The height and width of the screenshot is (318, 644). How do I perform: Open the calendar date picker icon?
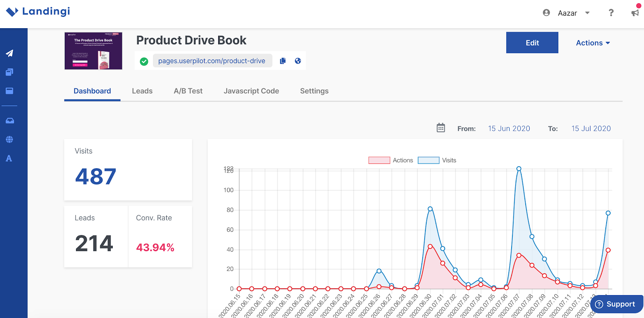tap(441, 128)
